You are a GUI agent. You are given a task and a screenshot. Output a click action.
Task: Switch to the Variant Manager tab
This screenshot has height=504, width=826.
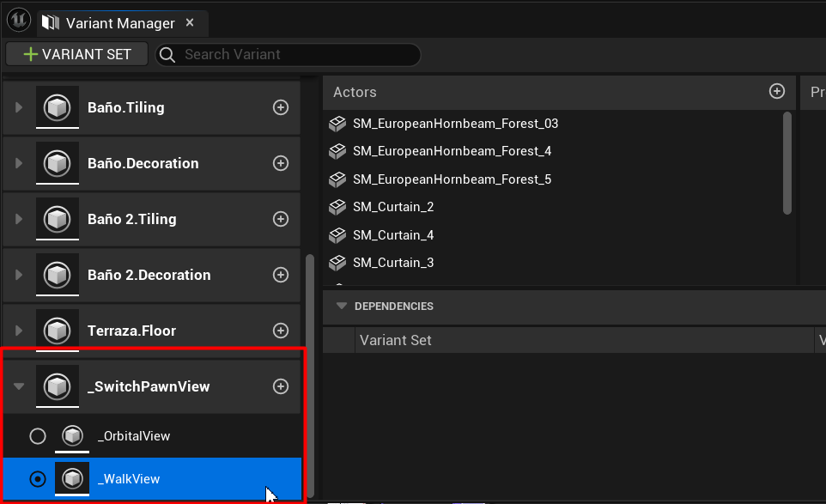tap(119, 23)
